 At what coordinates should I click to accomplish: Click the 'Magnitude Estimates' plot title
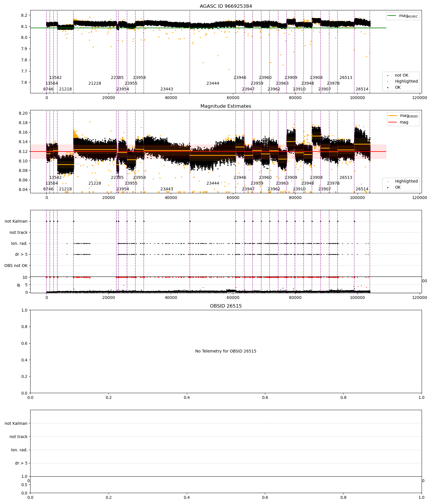click(x=226, y=106)
